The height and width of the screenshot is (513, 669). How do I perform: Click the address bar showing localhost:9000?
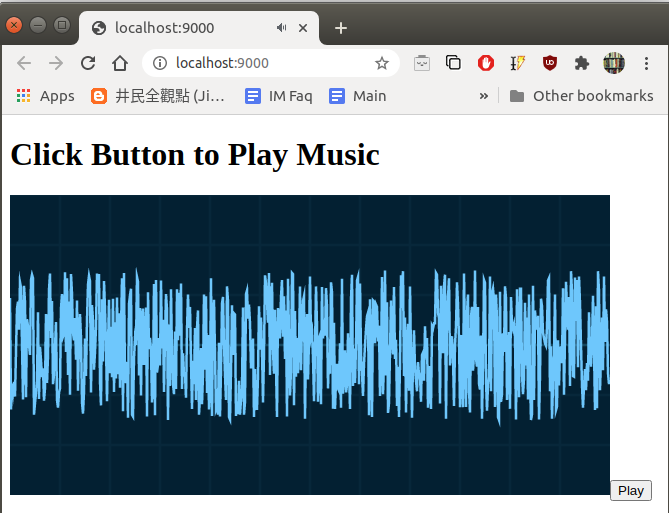coord(271,63)
